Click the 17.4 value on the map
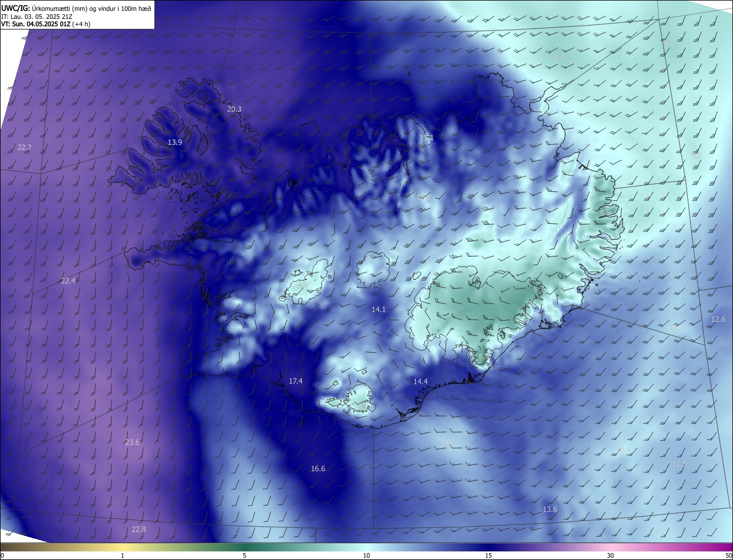The image size is (733, 560). click(295, 381)
